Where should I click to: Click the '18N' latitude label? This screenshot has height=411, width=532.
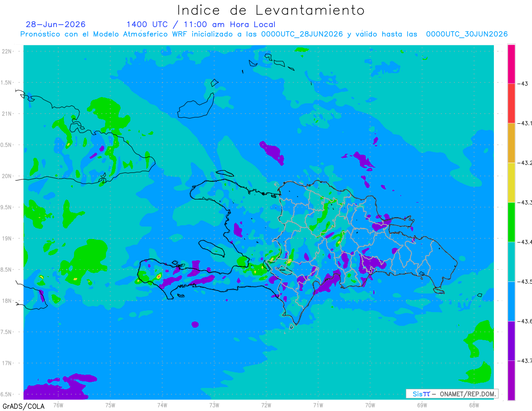pyautogui.click(x=8, y=301)
